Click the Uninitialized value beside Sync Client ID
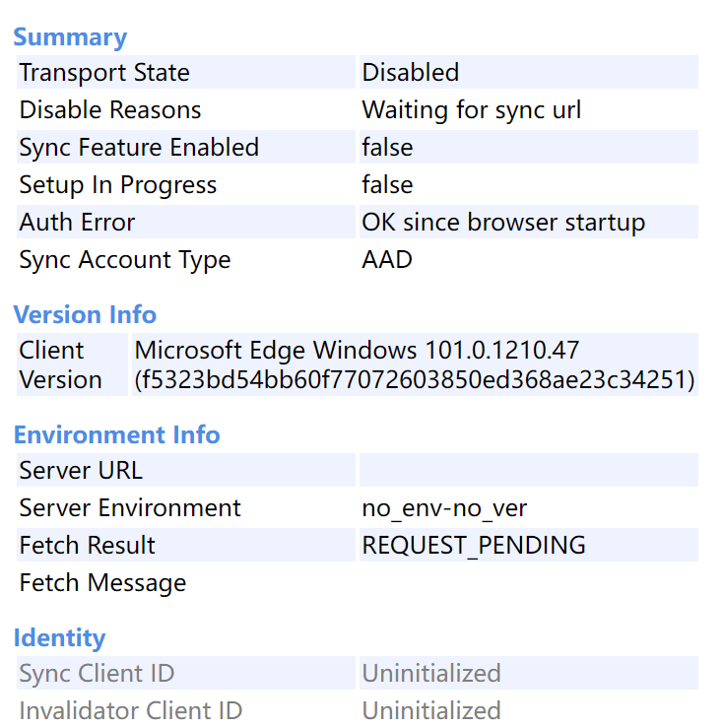The image size is (723, 728). 431,674
